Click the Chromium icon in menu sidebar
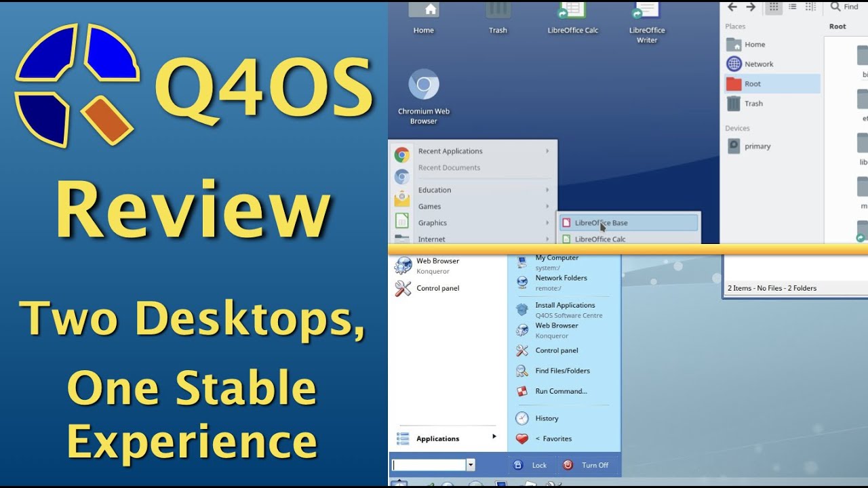 (402, 177)
